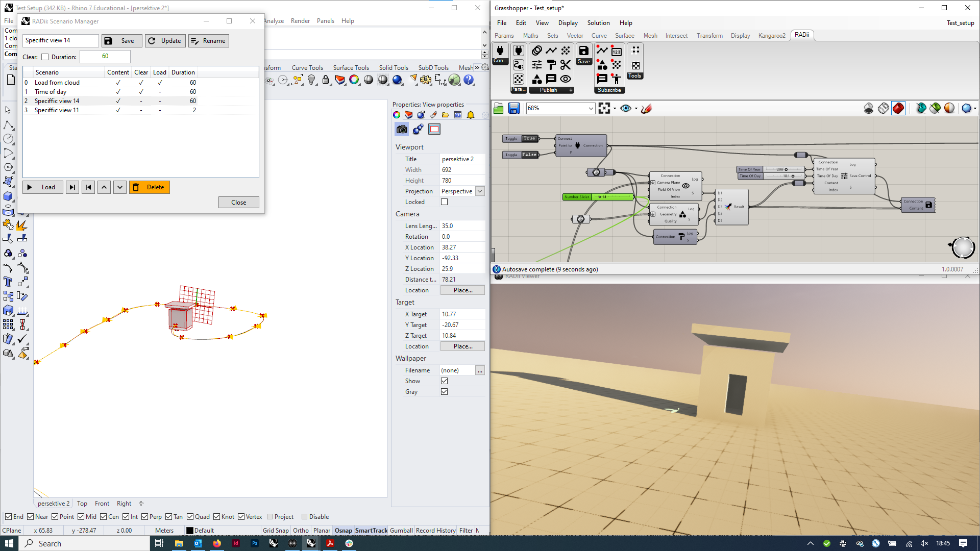Click the lock objects padlock icon in Rhino toolbar
The width and height of the screenshot is (980, 551).
[326, 80]
